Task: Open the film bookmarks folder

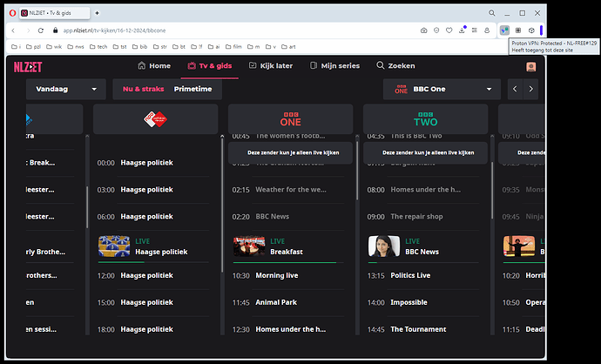Action: pos(233,47)
